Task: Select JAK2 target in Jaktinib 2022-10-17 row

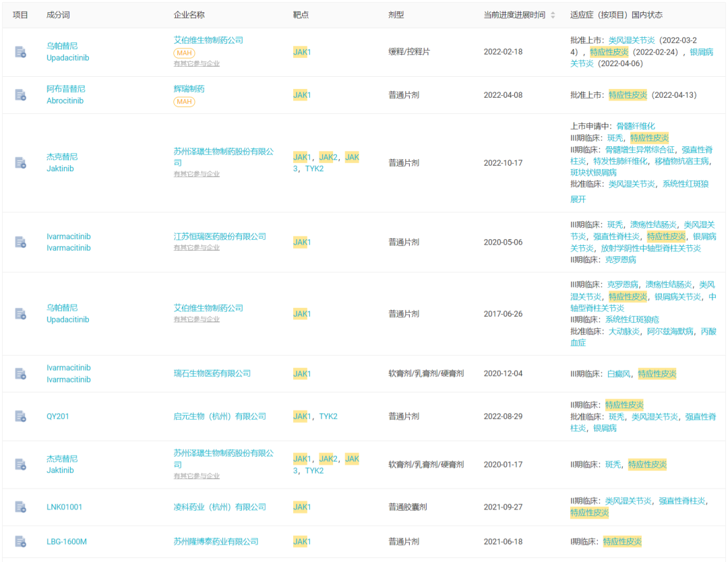Action: coord(328,157)
